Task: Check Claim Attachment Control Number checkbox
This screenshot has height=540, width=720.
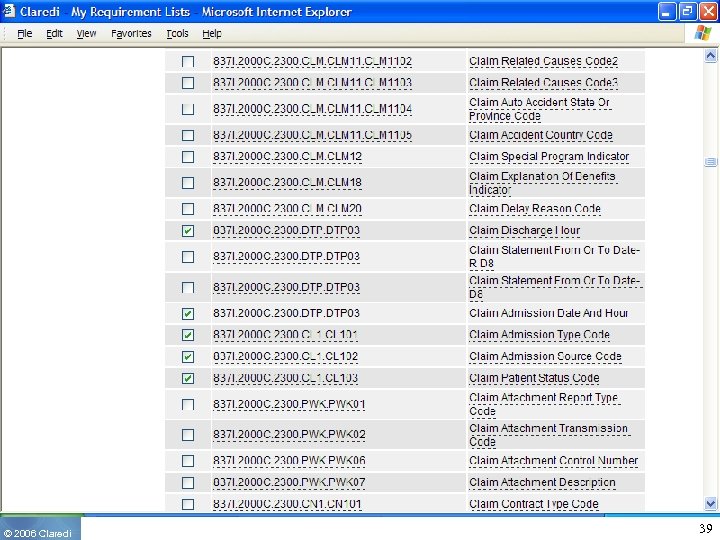Action: (188, 461)
